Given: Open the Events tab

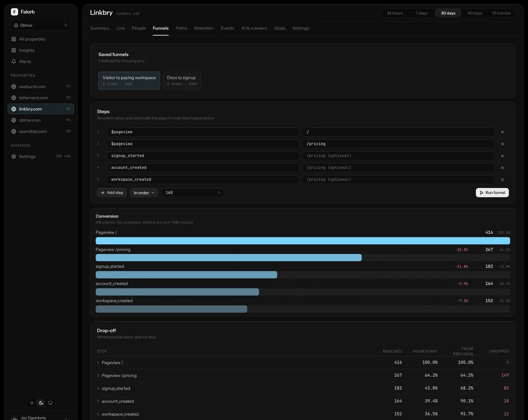Looking at the screenshot, I should tap(227, 28).
